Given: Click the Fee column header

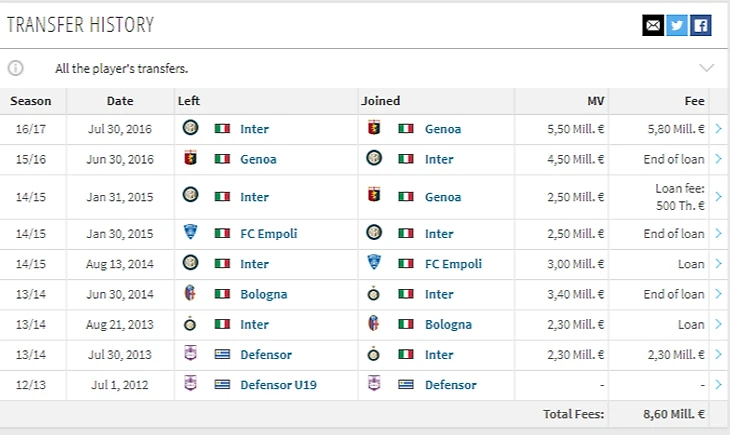Looking at the screenshot, I should point(694,101).
